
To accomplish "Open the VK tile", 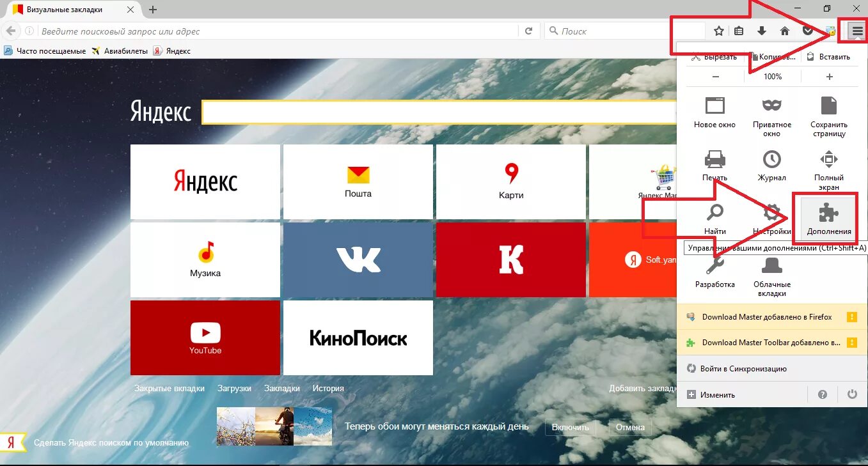I will [x=358, y=260].
